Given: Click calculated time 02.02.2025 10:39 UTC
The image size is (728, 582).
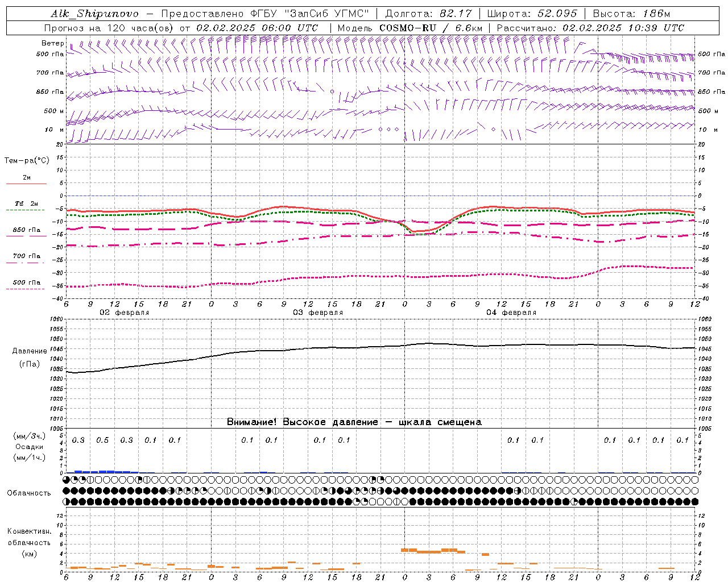Looking at the screenshot, I should tap(623, 28).
